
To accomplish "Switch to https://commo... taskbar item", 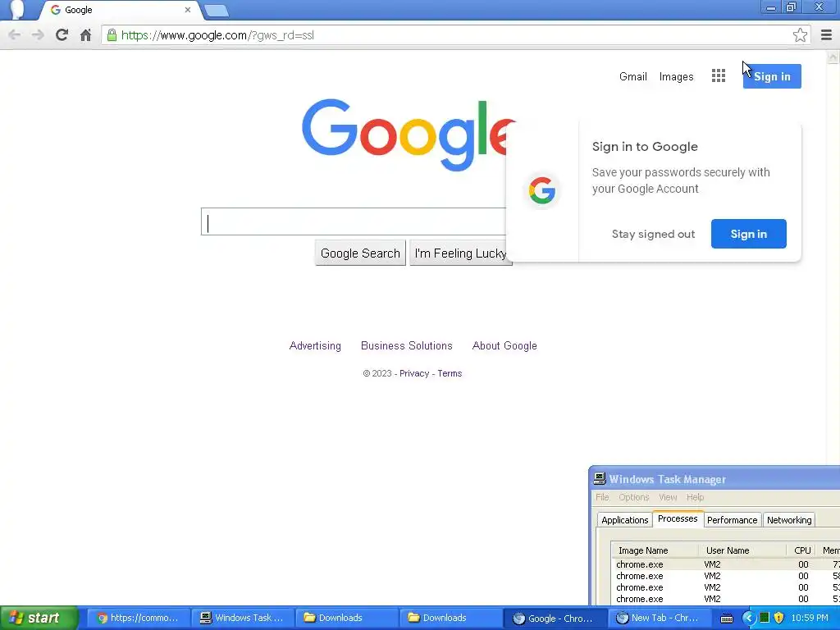I will (x=138, y=619).
